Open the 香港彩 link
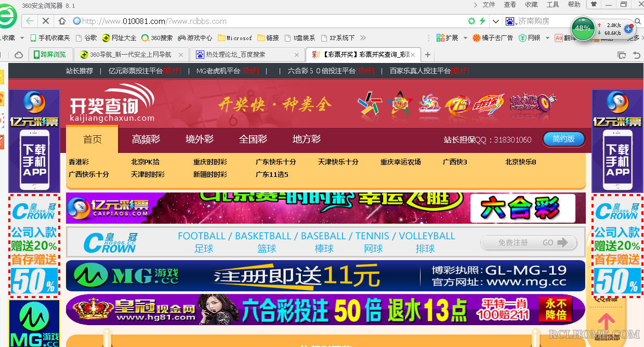The image size is (644, 347). (x=79, y=162)
